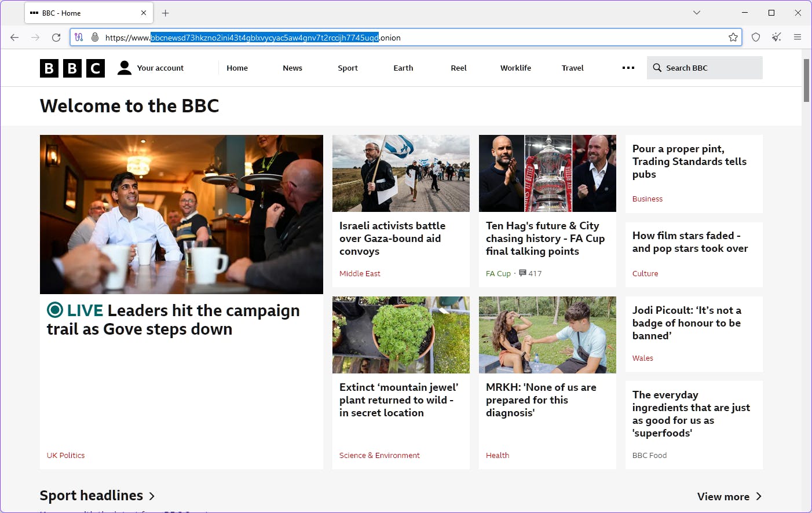Click the Israeli flag protest image
Image resolution: width=812 pixels, height=513 pixels.
pos(401,173)
